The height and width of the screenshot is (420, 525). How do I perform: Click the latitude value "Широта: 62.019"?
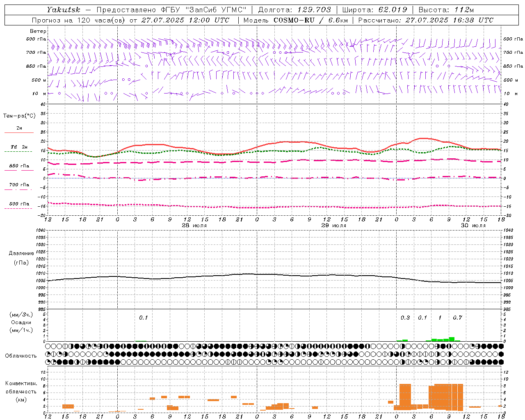tap(374, 10)
